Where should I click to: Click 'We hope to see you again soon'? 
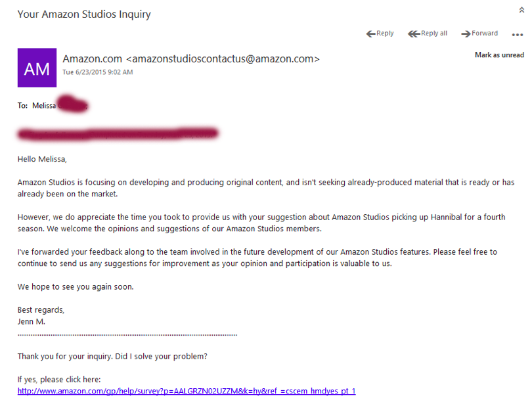(76, 287)
